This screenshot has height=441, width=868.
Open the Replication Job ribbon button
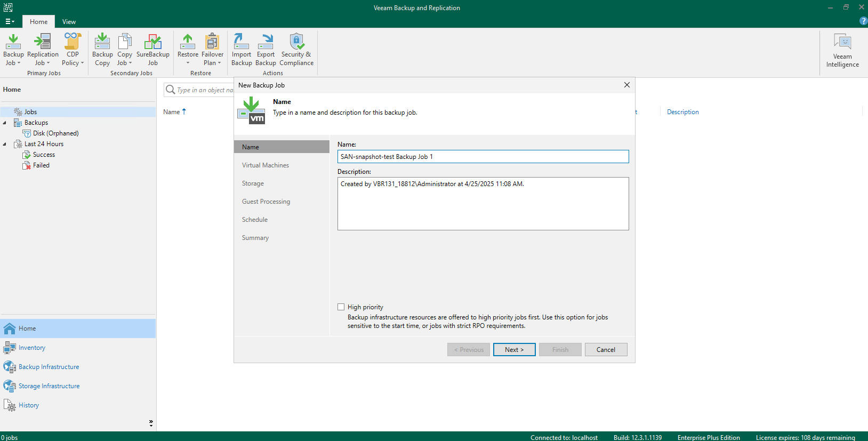coord(43,49)
